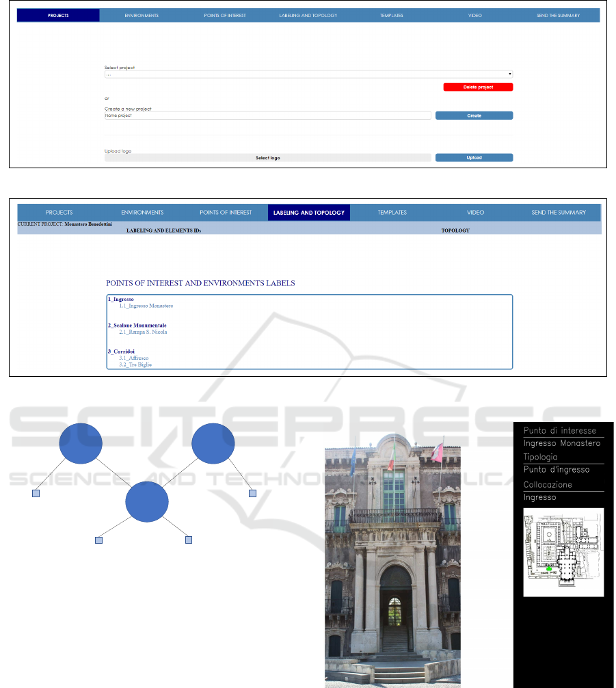Click the green marker on the floor plan
This screenshot has width=616, height=688.
pyautogui.click(x=548, y=568)
